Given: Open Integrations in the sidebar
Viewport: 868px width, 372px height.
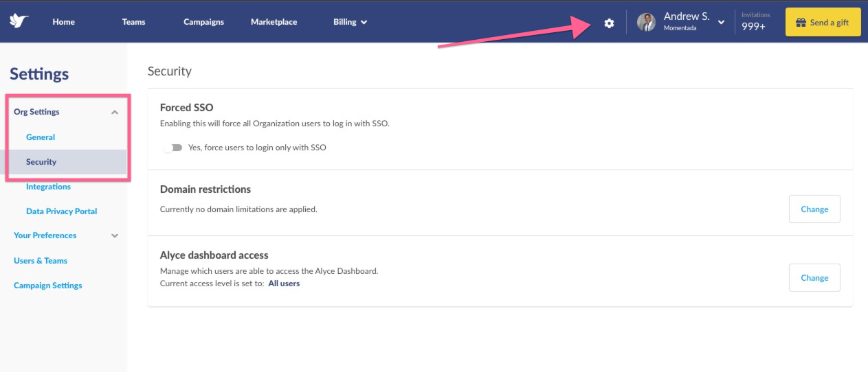Looking at the screenshot, I should point(48,187).
